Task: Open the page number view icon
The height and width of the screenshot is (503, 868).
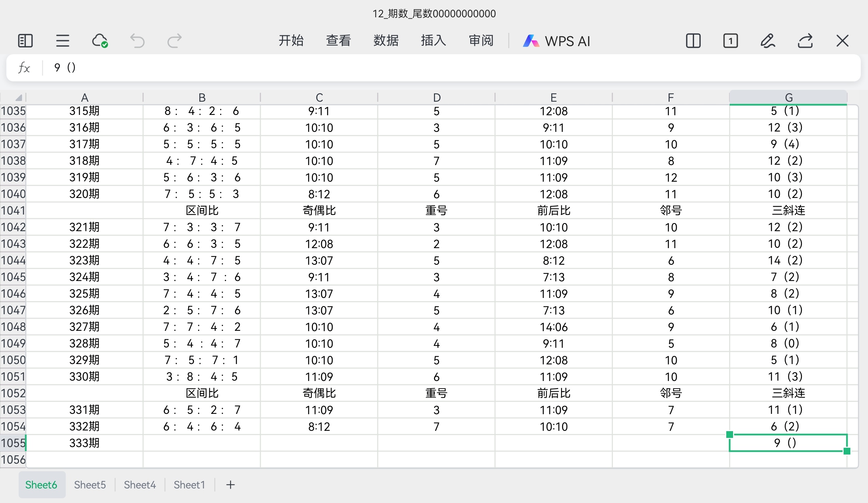Action: click(730, 41)
